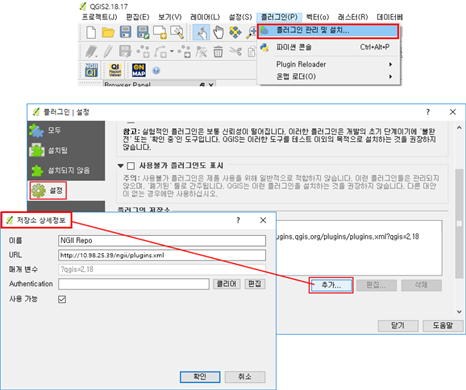Screen dimensions: 466x390
Task: Open the 편집(E) menu
Action: point(138,17)
